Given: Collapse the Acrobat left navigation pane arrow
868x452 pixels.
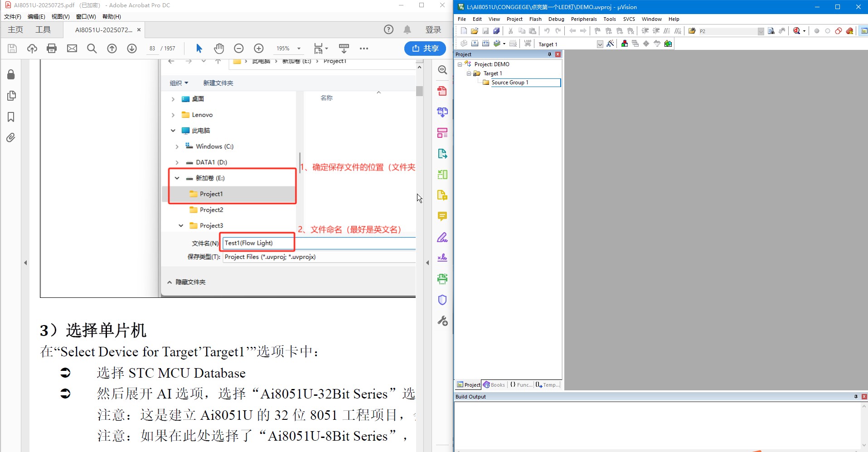Looking at the screenshot, I should pyautogui.click(x=25, y=262).
